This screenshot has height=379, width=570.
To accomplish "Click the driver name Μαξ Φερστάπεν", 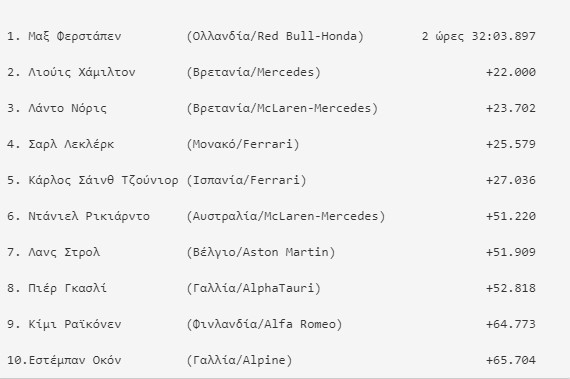I will (75, 36).
